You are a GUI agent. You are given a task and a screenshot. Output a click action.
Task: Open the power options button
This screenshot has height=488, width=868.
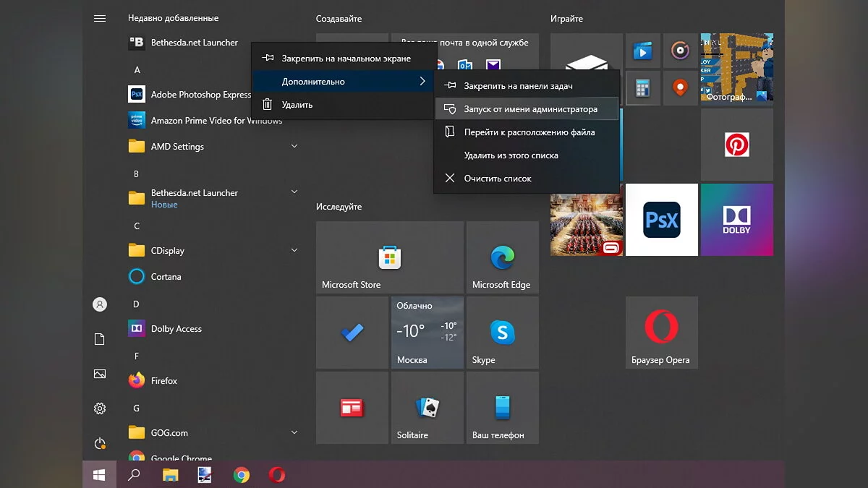pos(100,443)
